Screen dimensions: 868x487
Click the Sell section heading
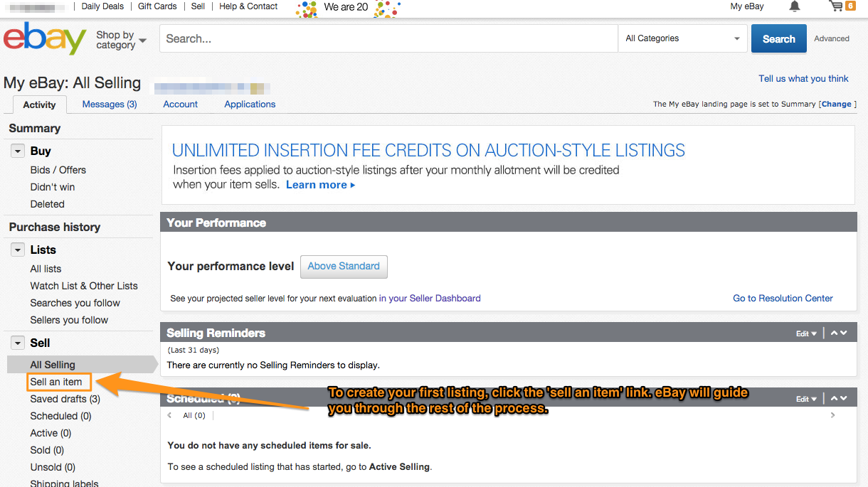[x=40, y=343]
